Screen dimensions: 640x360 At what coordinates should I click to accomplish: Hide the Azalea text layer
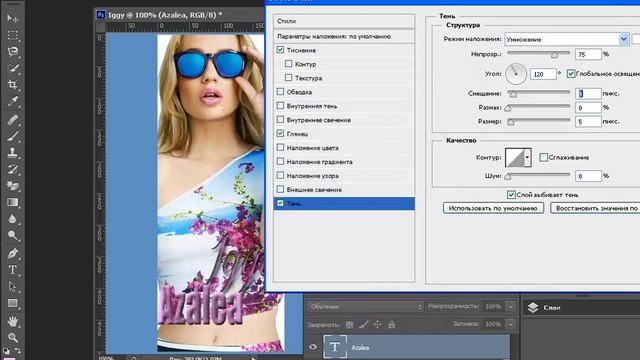[x=313, y=347]
